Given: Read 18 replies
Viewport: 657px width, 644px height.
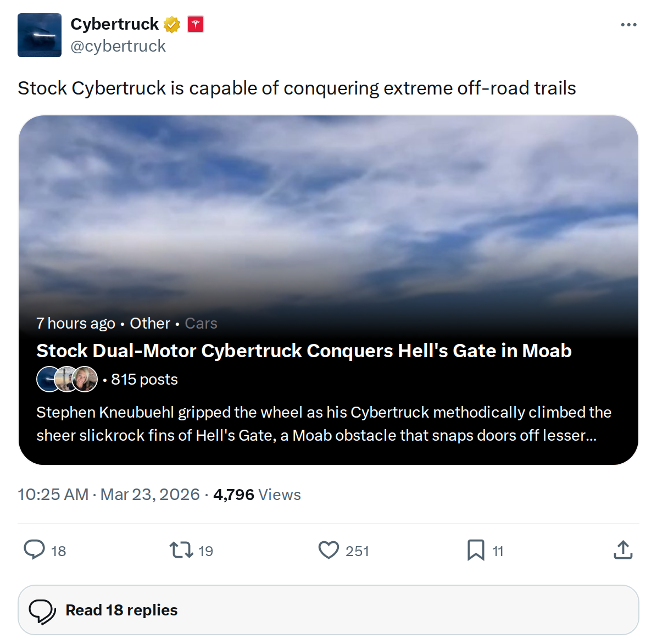Looking at the screenshot, I should point(120,609).
